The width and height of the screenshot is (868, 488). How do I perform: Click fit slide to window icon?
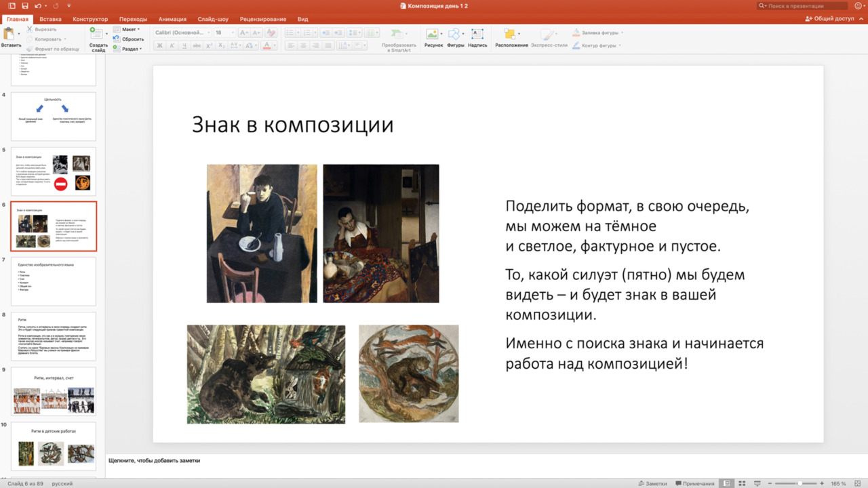859,483
